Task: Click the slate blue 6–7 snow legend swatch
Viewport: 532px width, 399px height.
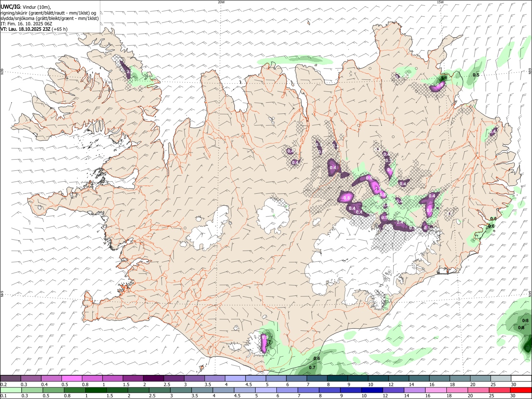Action: [296, 378]
